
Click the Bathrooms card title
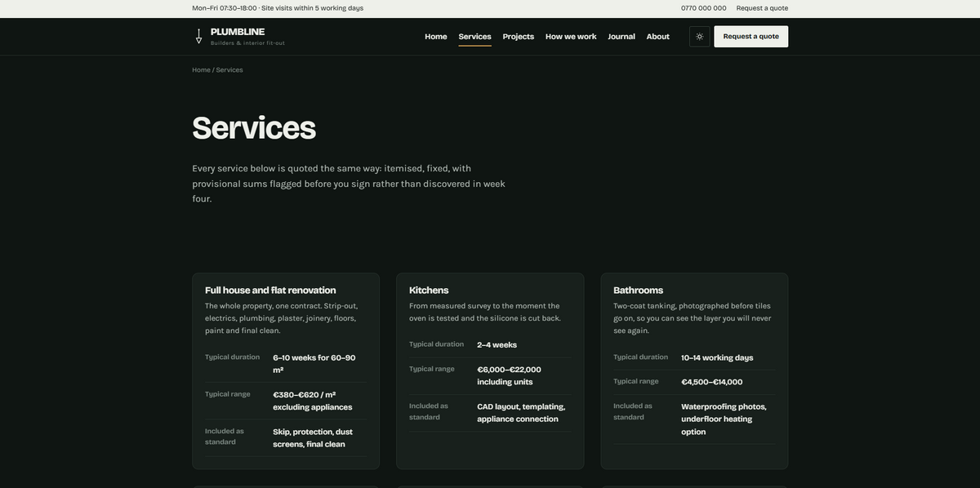tap(638, 291)
